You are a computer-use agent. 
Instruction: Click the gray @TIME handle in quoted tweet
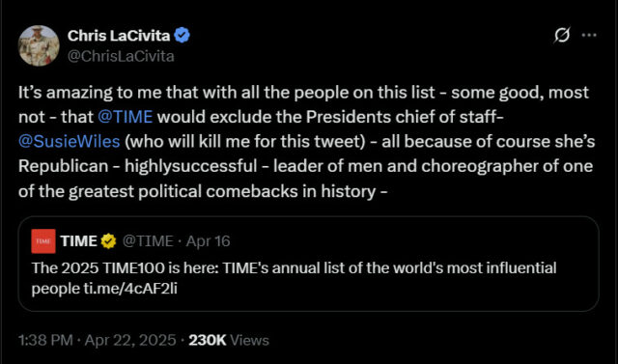tap(148, 241)
